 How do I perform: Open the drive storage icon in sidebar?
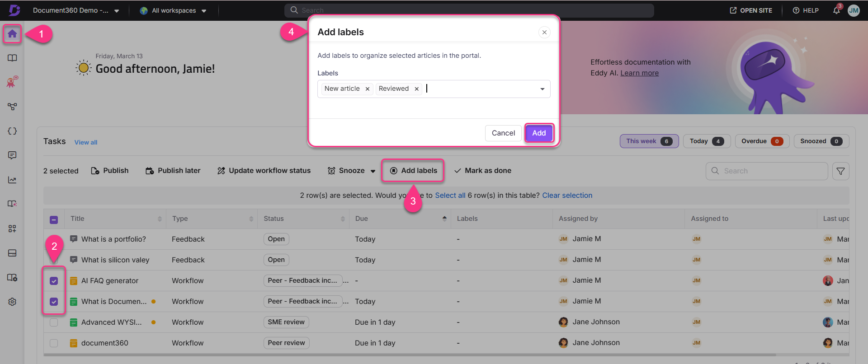click(12, 253)
